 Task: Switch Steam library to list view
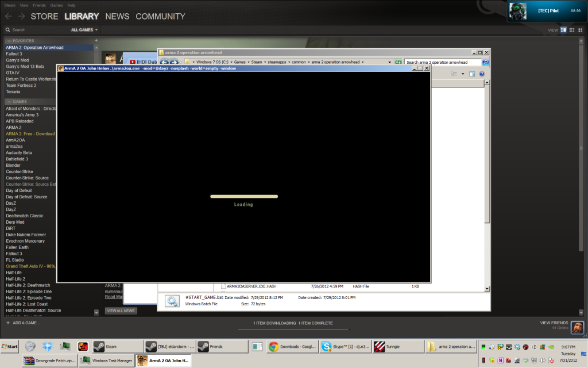pyautogui.click(x=572, y=29)
